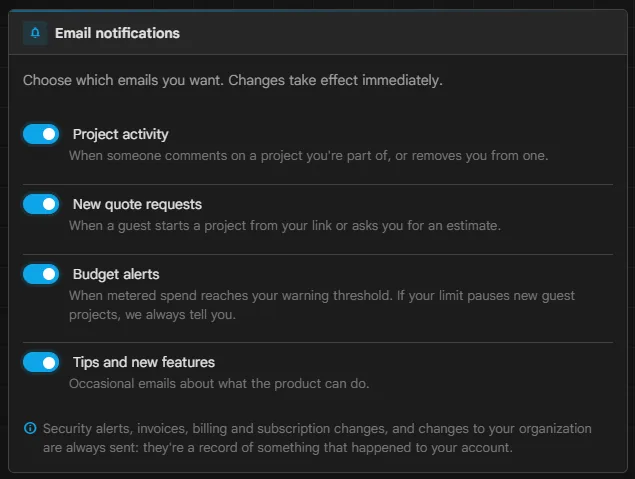Click the Tips and new features label
This screenshot has width=635, height=479.
point(144,362)
